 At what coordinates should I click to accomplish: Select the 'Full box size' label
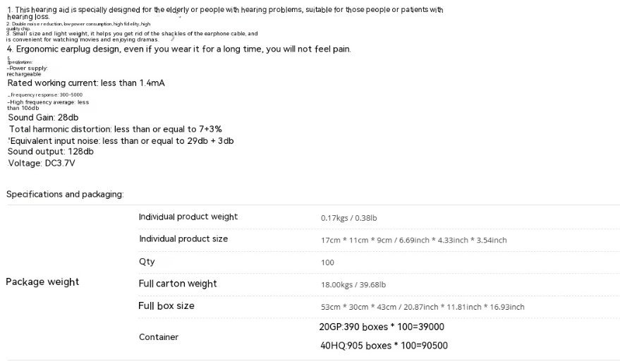(166, 306)
